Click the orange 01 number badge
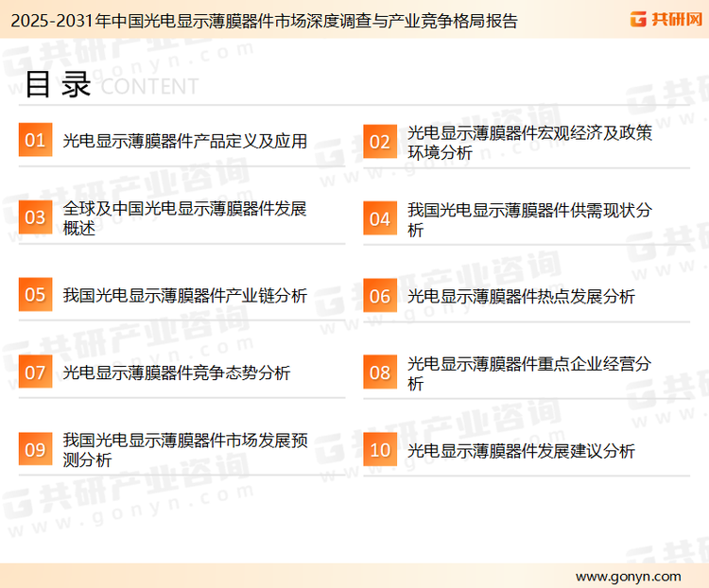This screenshot has width=709, height=588. 35,140
